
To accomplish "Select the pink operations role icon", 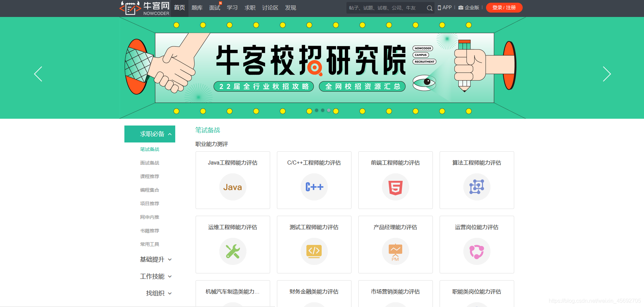I will click(x=477, y=251).
